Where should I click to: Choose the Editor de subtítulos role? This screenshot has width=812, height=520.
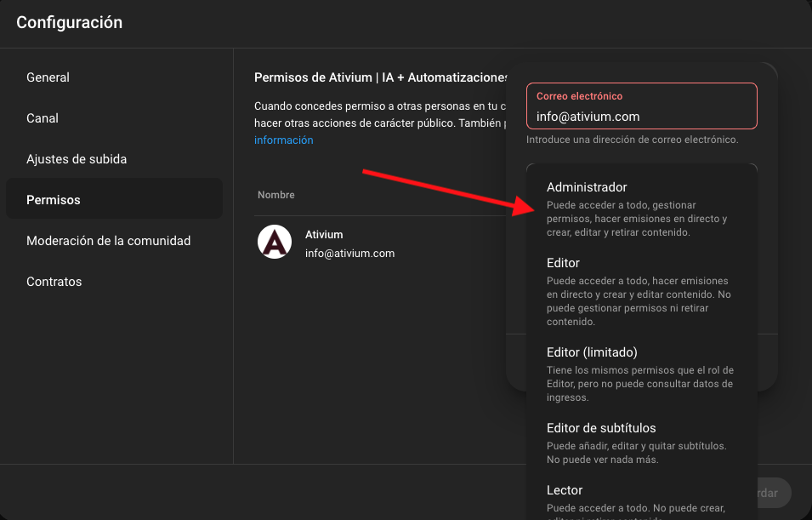(642, 443)
